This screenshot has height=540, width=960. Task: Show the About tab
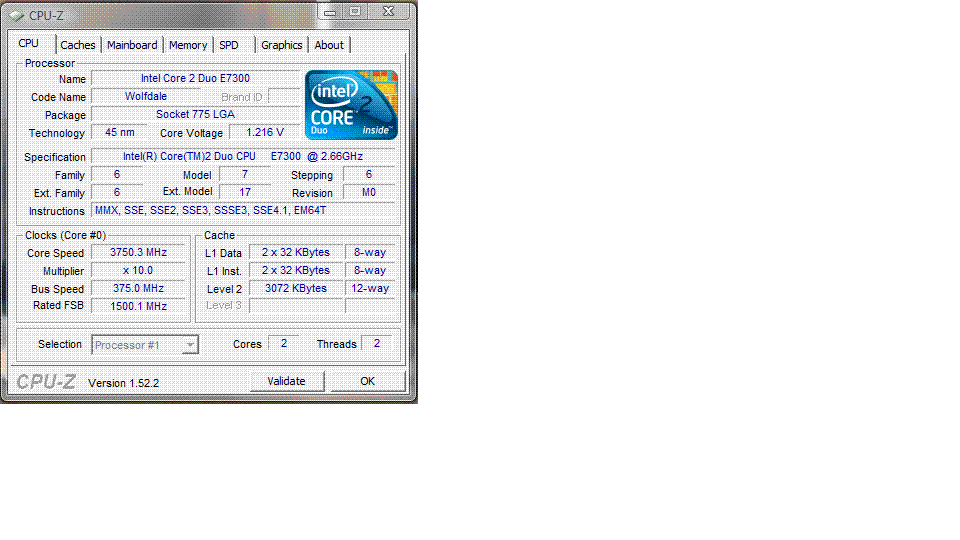click(329, 45)
